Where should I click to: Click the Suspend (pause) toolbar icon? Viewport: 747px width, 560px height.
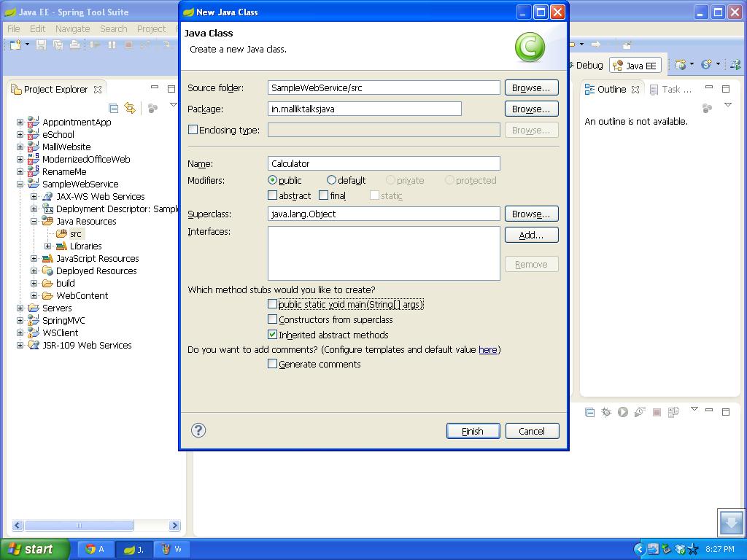click(x=112, y=44)
